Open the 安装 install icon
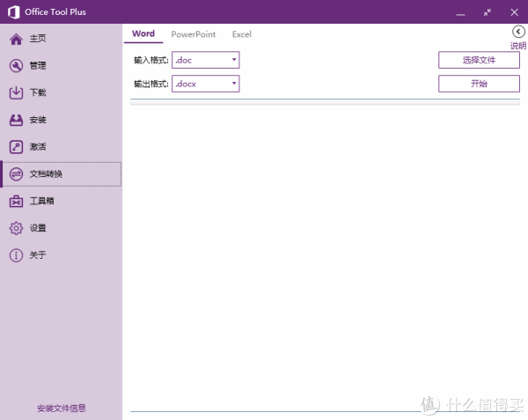Screen dimensions: 528x420 (x=16, y=120)
